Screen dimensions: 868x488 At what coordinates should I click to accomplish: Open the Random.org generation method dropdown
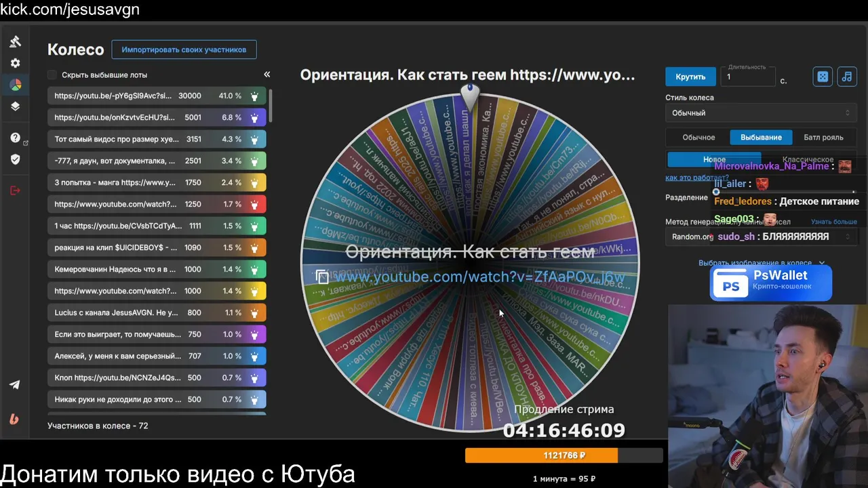761,237
